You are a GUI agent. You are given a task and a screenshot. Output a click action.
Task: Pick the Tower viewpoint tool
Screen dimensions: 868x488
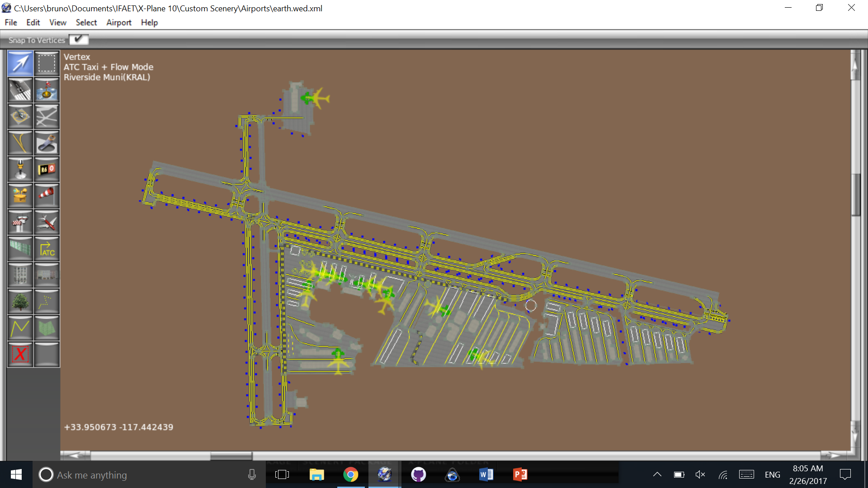point(20,222)
